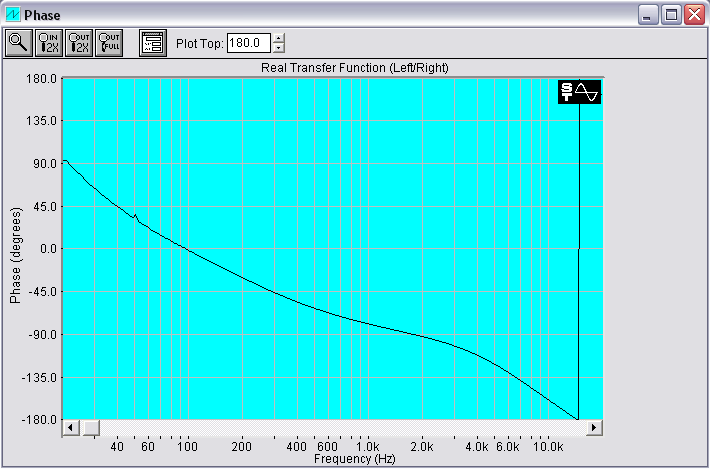Click the empty horizontal scrollbar track
The image size is (710, 469).
pyautogui.click(x=340, y=428)
